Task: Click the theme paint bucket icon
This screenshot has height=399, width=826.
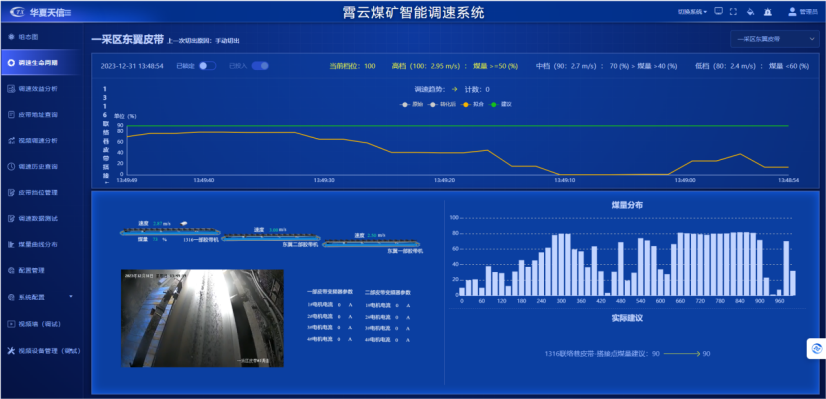Action: 750,12
